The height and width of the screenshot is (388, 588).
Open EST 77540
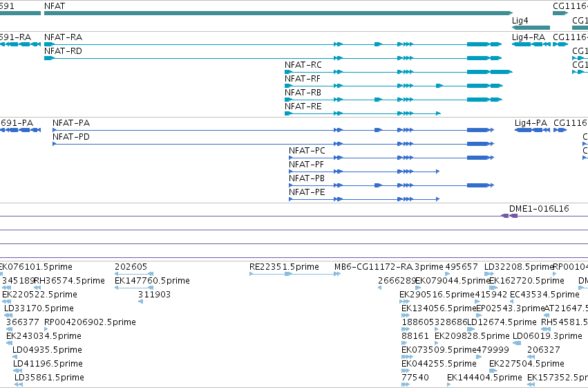[x=415, y=378]
